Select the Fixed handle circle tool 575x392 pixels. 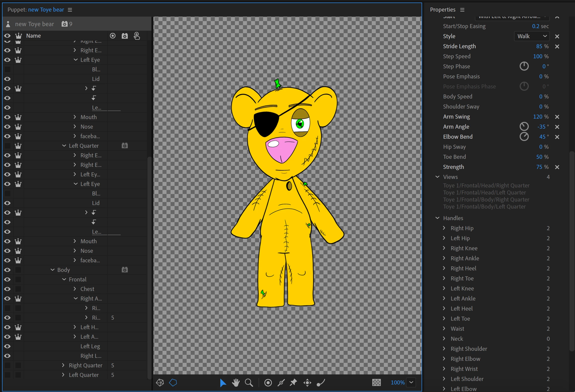point(268,383)
